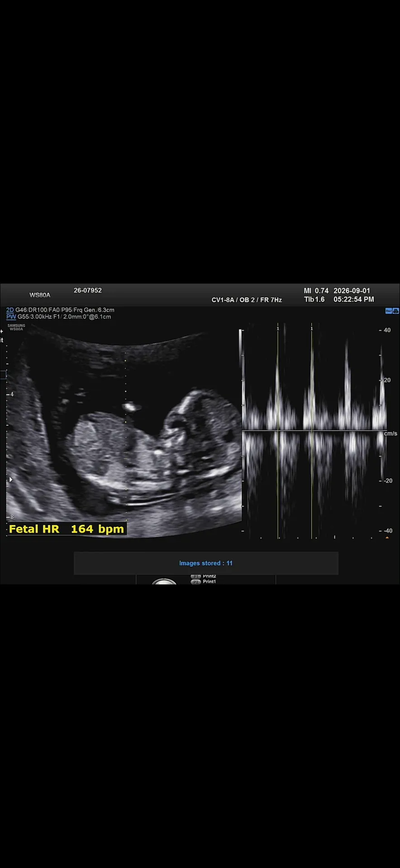Click the orange marker at the Doppler scale's bottom

pos(387,538)
